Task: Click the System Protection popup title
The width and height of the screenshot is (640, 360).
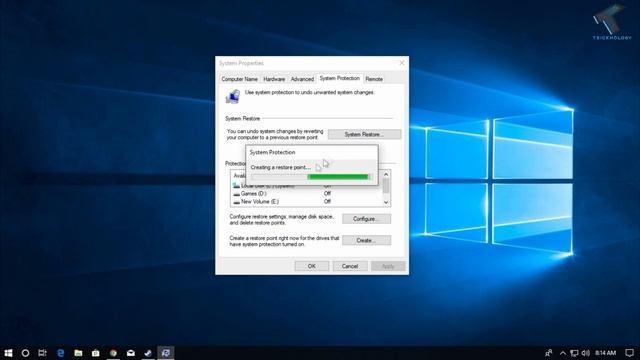Action: click(x=272, y=152)
